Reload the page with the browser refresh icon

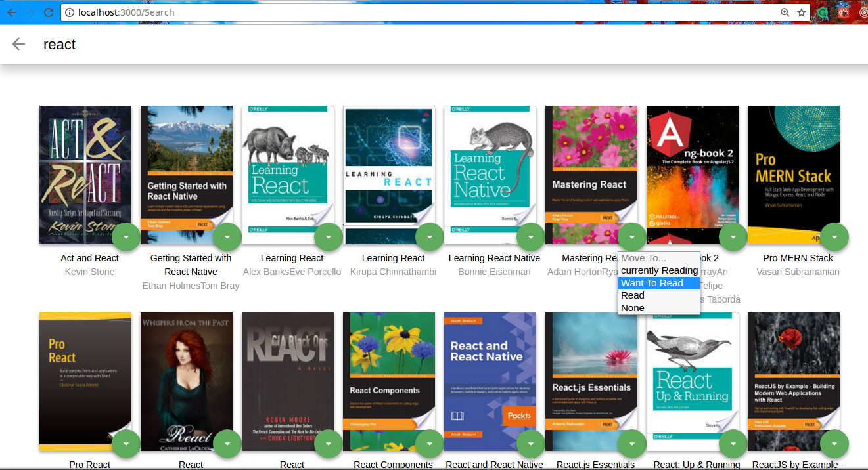tap(48, 12)
